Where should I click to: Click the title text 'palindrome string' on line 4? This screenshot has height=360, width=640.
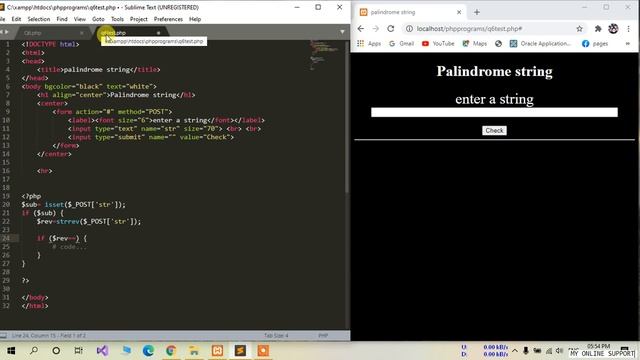(97, 69)
